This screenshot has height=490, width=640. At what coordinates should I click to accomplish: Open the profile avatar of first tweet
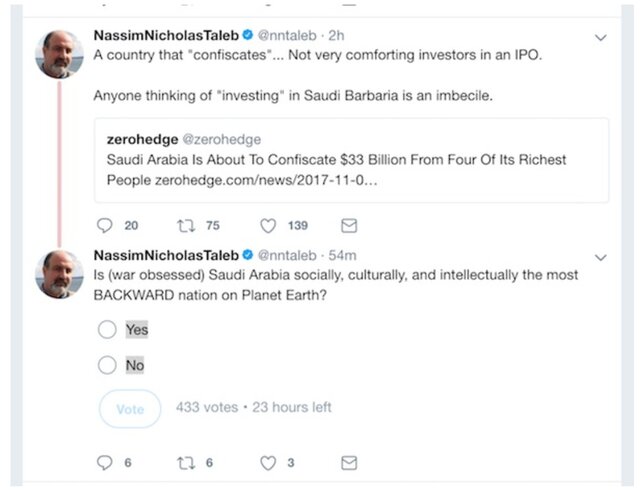(x=59, y=54)
